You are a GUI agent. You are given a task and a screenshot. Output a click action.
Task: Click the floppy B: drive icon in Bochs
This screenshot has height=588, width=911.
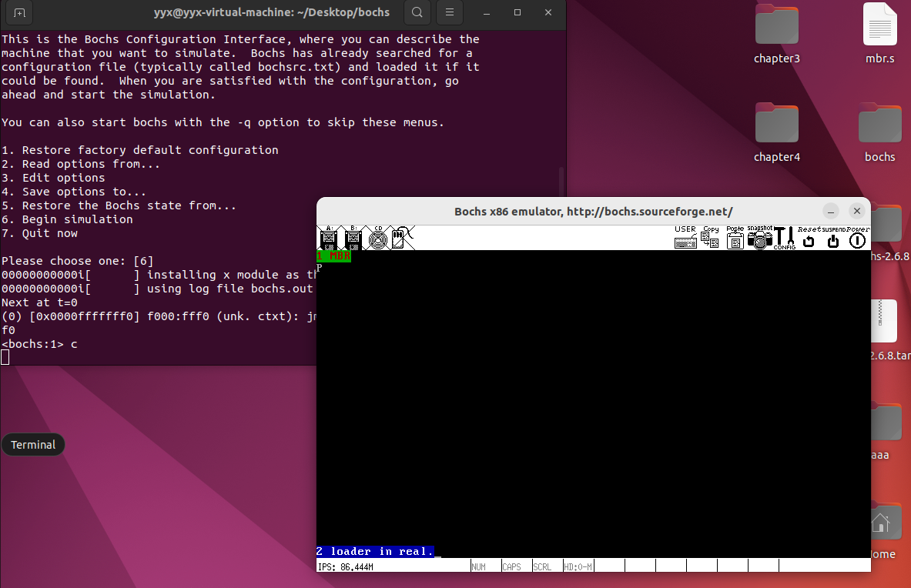pos(353,238)
